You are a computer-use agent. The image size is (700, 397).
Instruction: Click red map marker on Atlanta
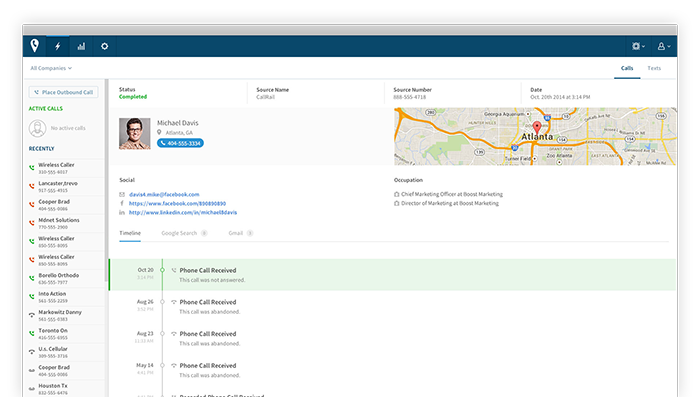click(537, 128)
